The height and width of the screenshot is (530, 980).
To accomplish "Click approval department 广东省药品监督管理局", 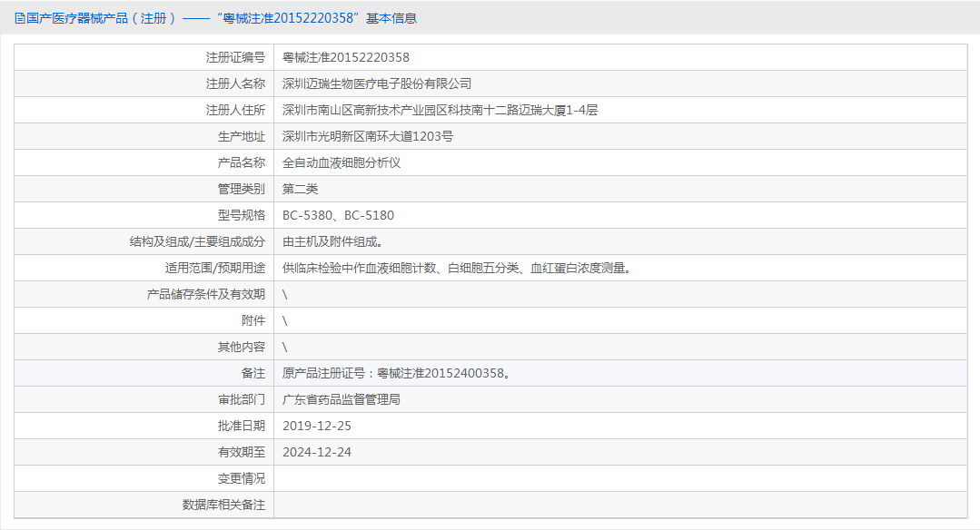I will tap(342, 399).
